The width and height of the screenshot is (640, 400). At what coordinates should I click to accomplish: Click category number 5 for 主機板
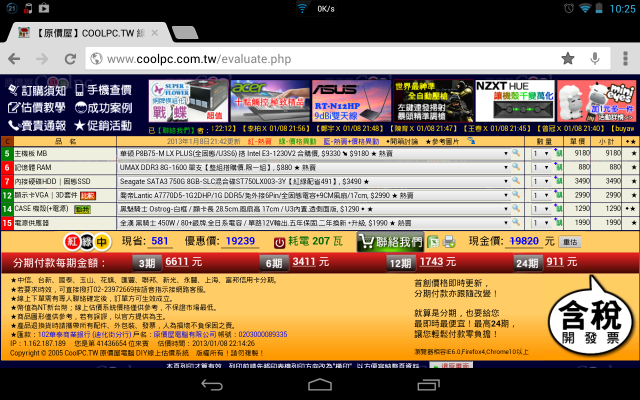coord(7,153)
